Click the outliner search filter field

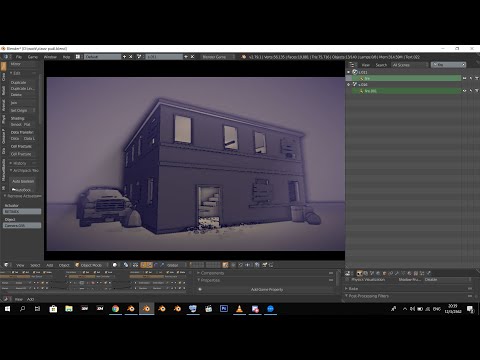(448, 65)
